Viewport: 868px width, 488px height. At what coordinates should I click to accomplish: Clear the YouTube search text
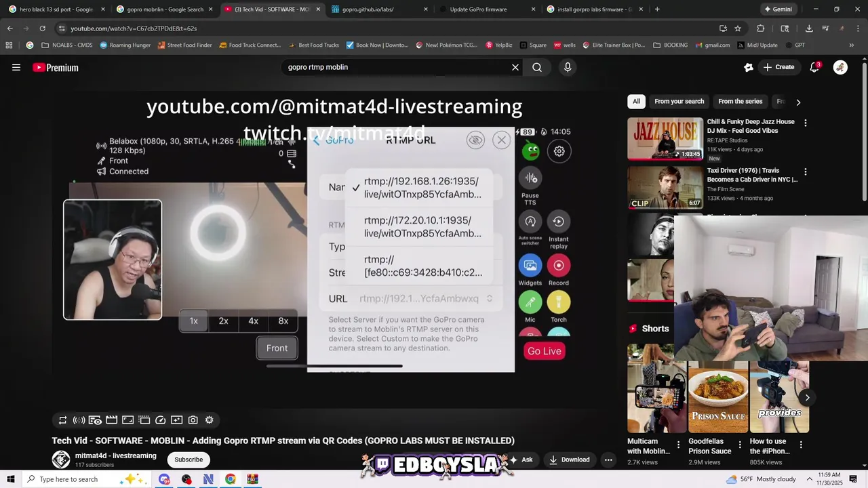pyautogui.click(x=515, y=67)
